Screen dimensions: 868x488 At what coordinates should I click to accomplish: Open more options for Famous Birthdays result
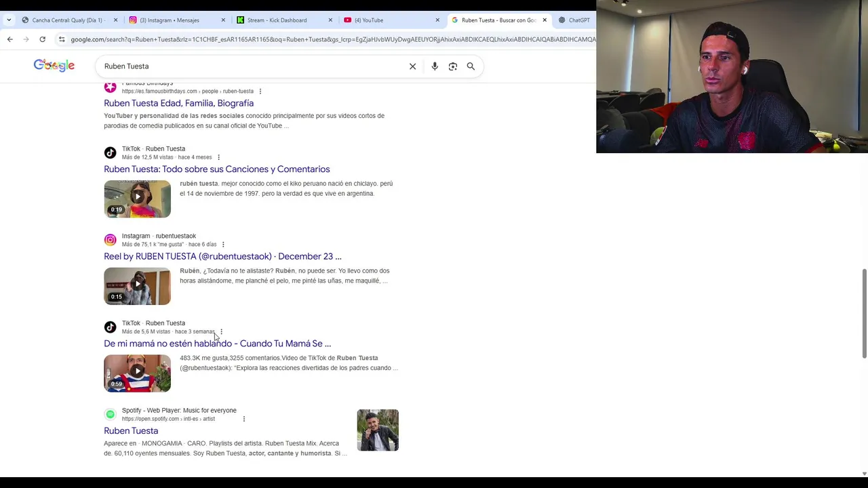pos(260,91)
